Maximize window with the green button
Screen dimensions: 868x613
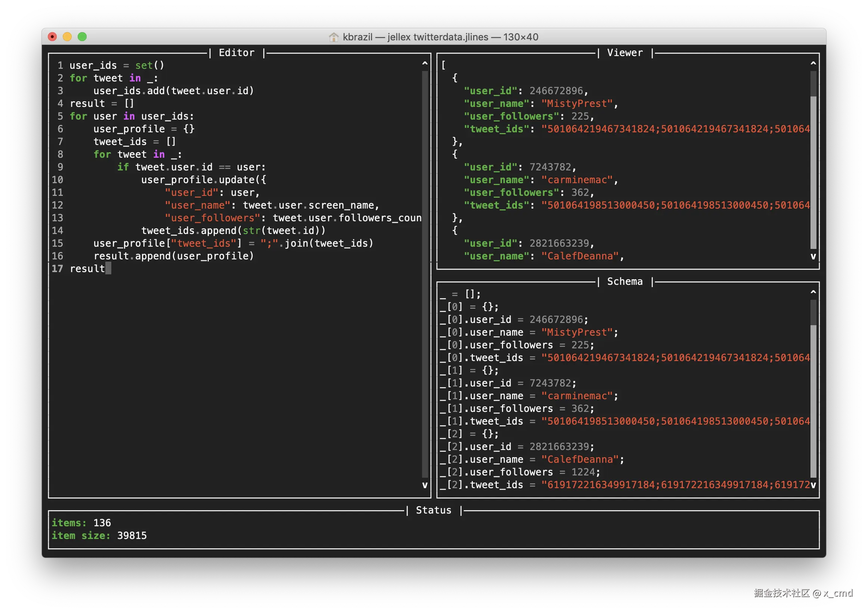(82, 37)
